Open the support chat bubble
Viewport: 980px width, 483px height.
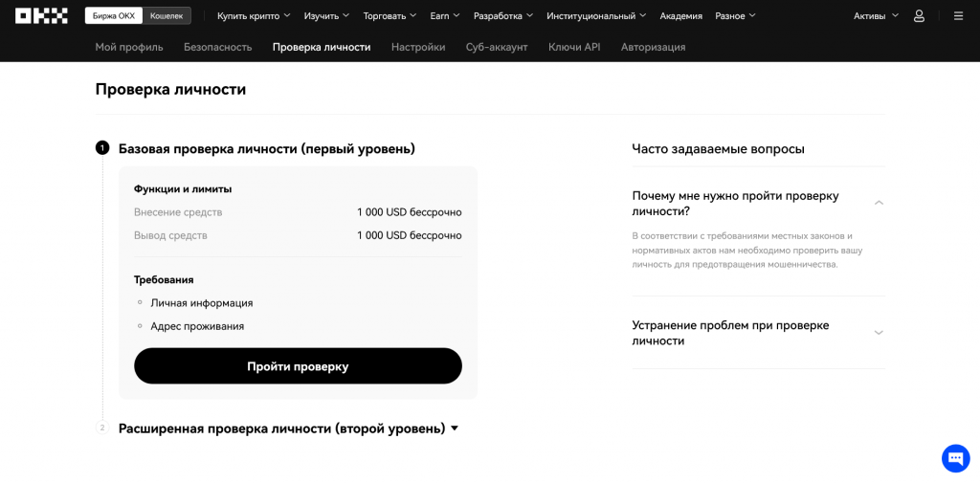[x=955, y=458]
